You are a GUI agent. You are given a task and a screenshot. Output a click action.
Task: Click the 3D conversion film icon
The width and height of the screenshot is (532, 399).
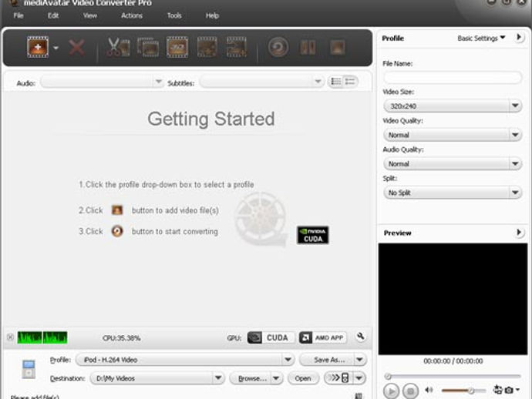point(177,47)
